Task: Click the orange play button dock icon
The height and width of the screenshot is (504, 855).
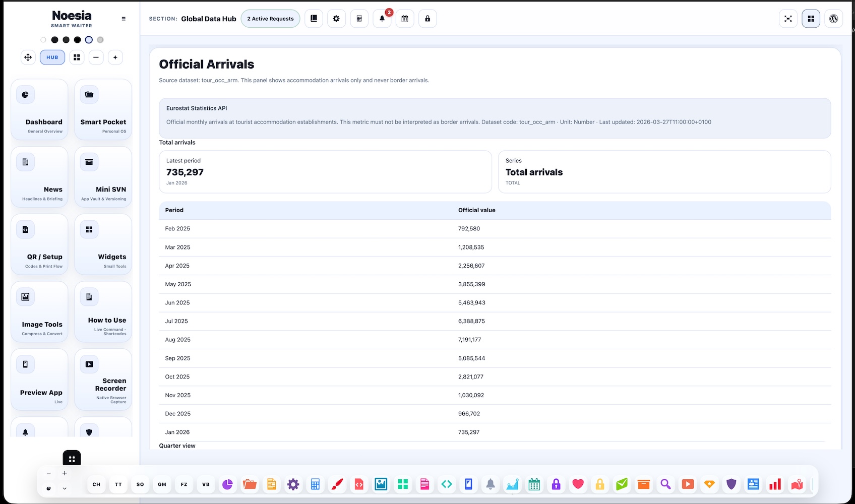Action: (688, 484)
